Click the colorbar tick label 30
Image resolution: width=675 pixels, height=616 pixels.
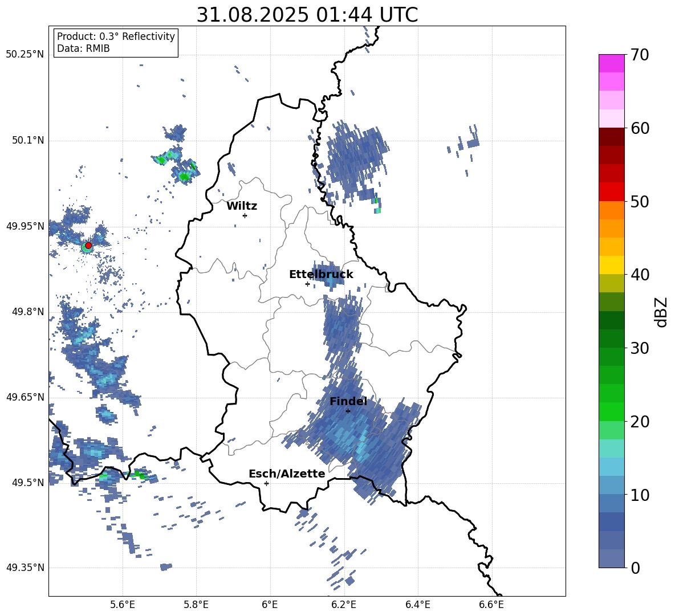[x=640, y=348]
